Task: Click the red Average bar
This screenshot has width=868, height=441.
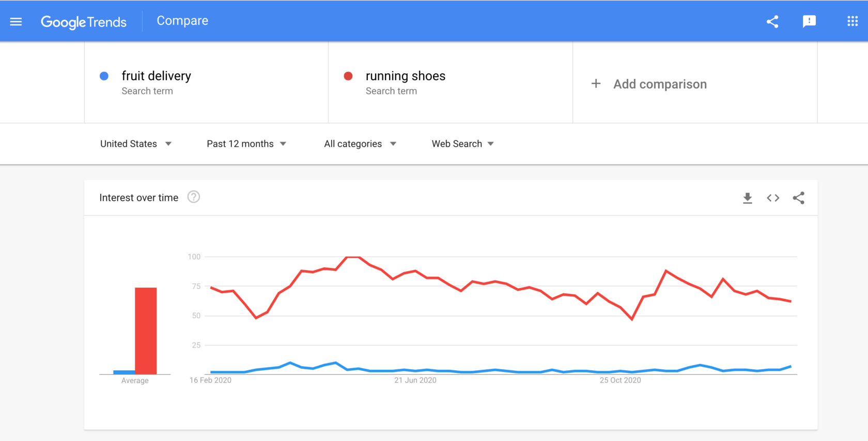Action: pos(146,330)
